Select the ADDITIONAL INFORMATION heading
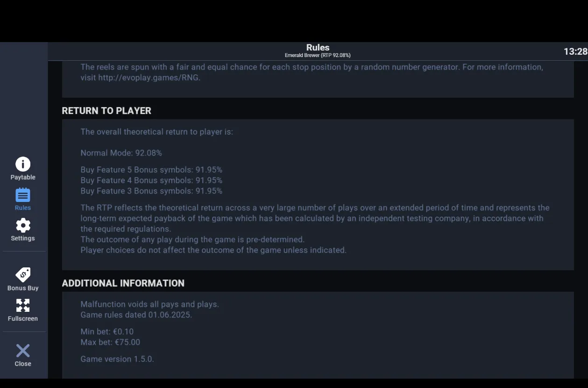Screen dimensions: 588x388 coord(123,283)
